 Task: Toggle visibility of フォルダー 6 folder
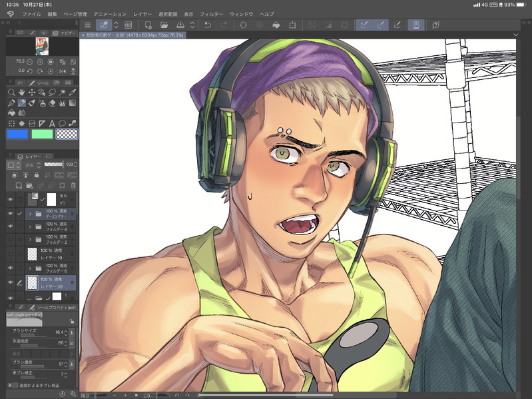pyautogui.click(x=11, y=268)
